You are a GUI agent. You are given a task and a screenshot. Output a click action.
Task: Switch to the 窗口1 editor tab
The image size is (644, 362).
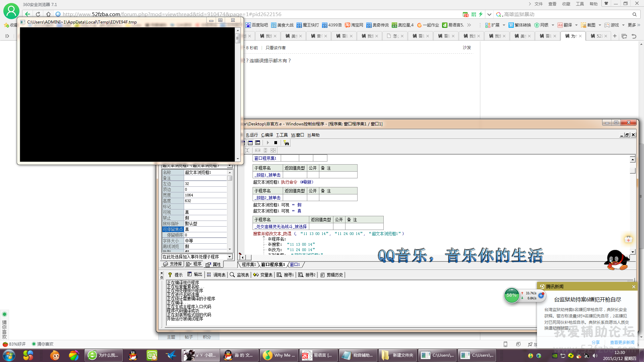click(295, 264)
